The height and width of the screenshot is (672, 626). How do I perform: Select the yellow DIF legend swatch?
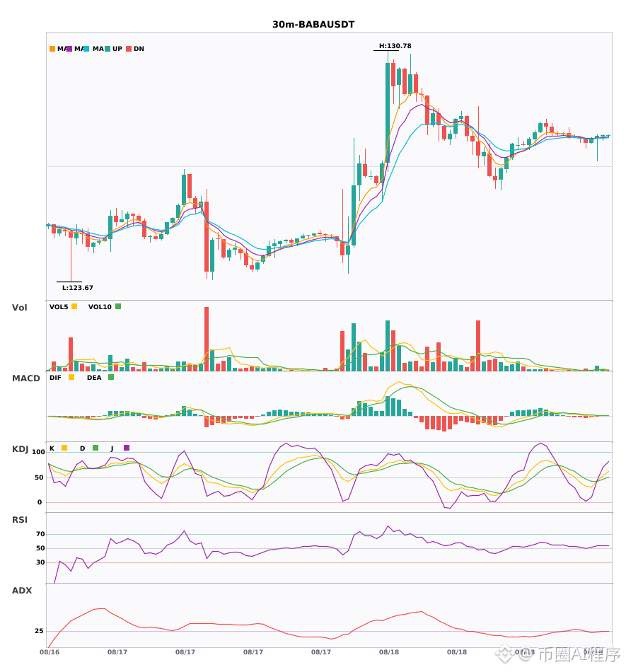tap(71, 377)
